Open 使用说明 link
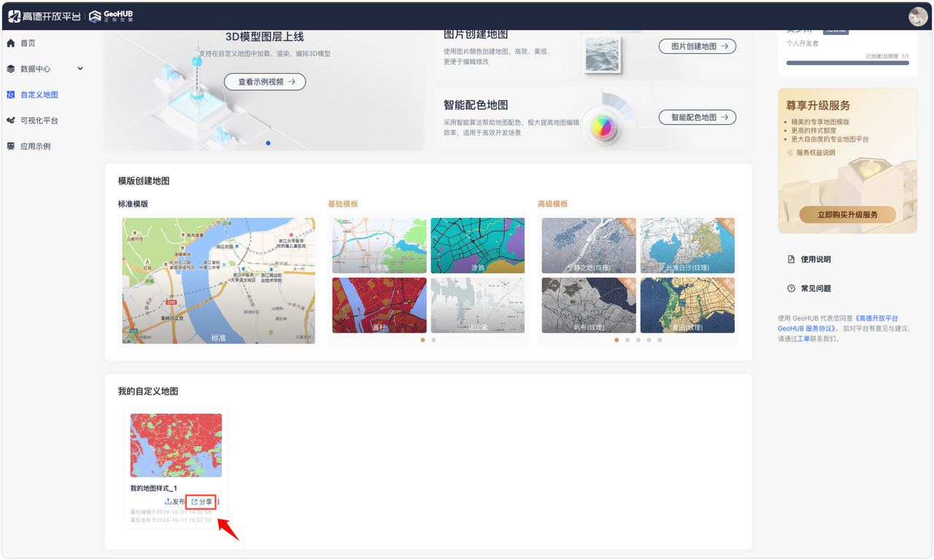This screenshot has height=560, width=934. (816, 260)
